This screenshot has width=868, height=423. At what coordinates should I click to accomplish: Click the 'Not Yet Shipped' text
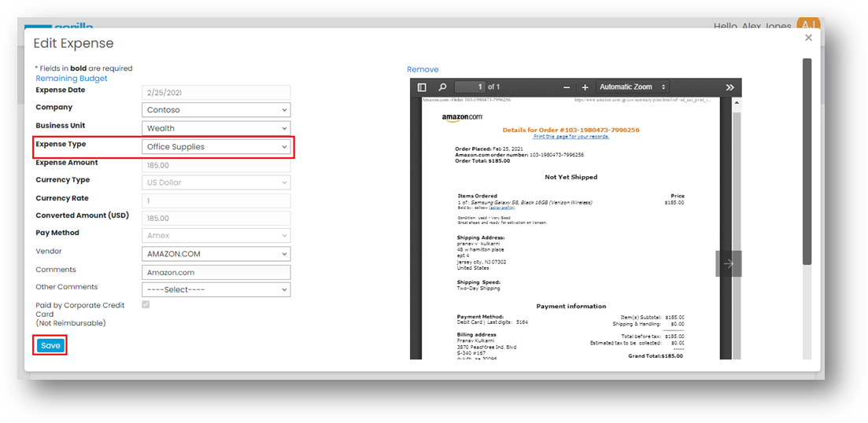point(571,177)
